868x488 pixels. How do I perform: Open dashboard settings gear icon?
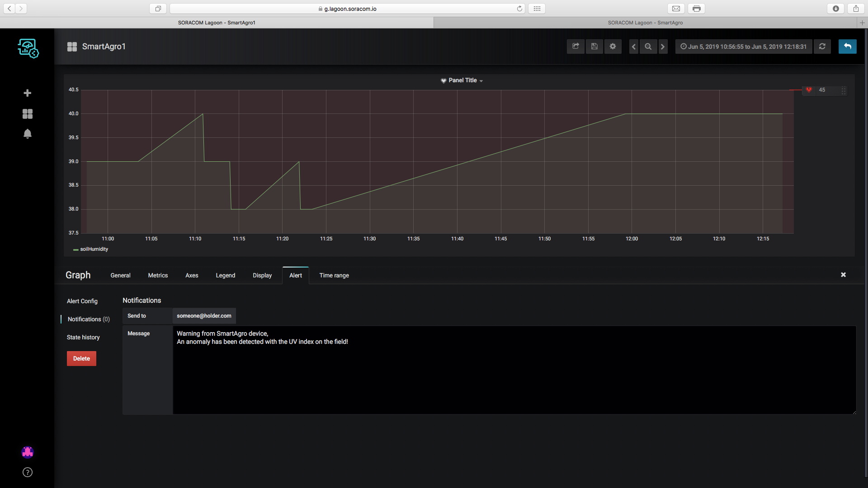point(613,47)
